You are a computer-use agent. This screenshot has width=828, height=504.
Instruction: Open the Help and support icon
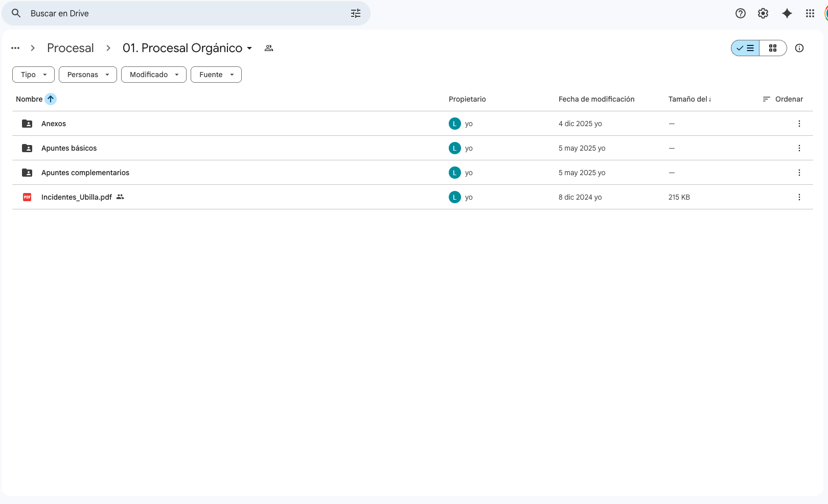pos(740,13)
